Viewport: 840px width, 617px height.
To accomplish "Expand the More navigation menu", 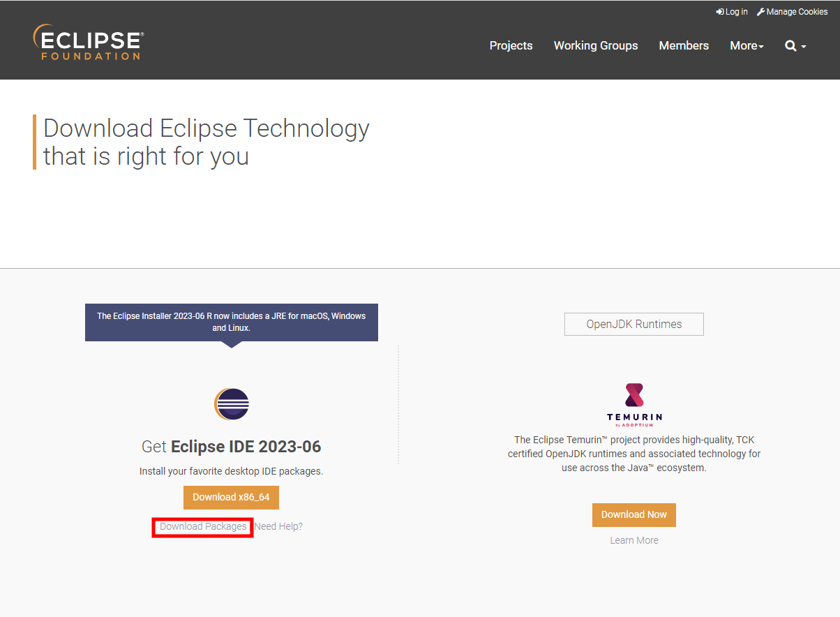I will click(747, 45).
